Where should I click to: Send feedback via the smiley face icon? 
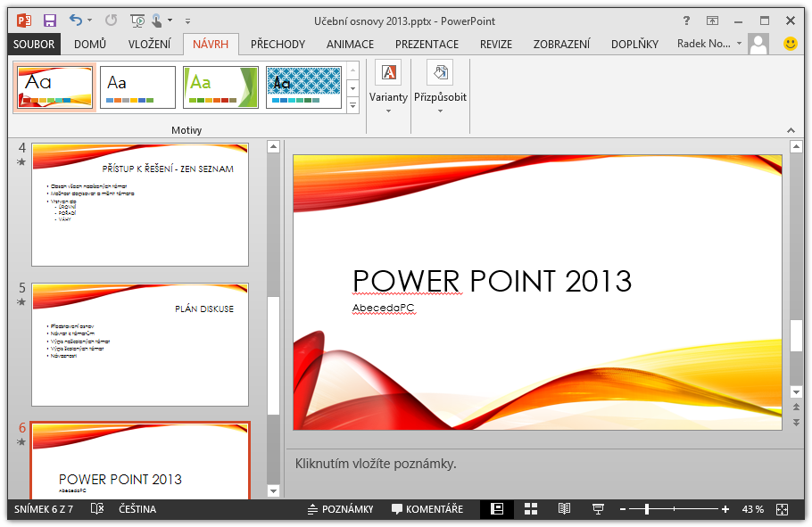(x=791, y=44)
